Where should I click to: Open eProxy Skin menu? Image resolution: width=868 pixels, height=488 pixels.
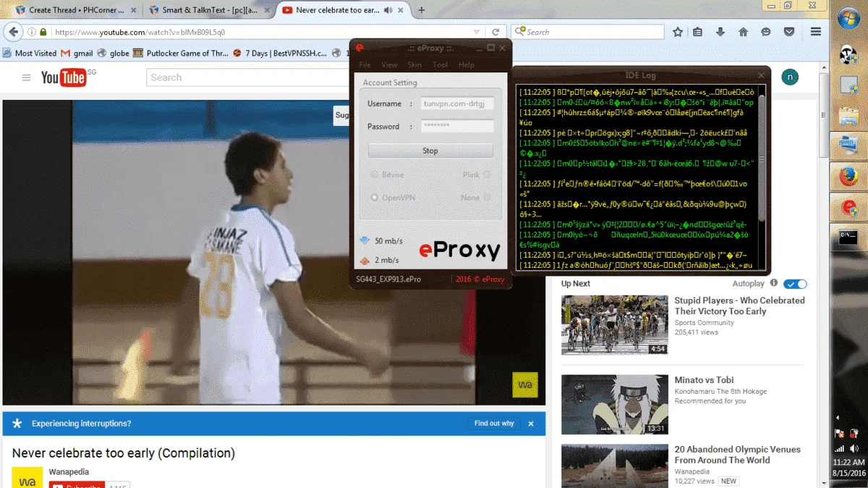pos(414,65)
